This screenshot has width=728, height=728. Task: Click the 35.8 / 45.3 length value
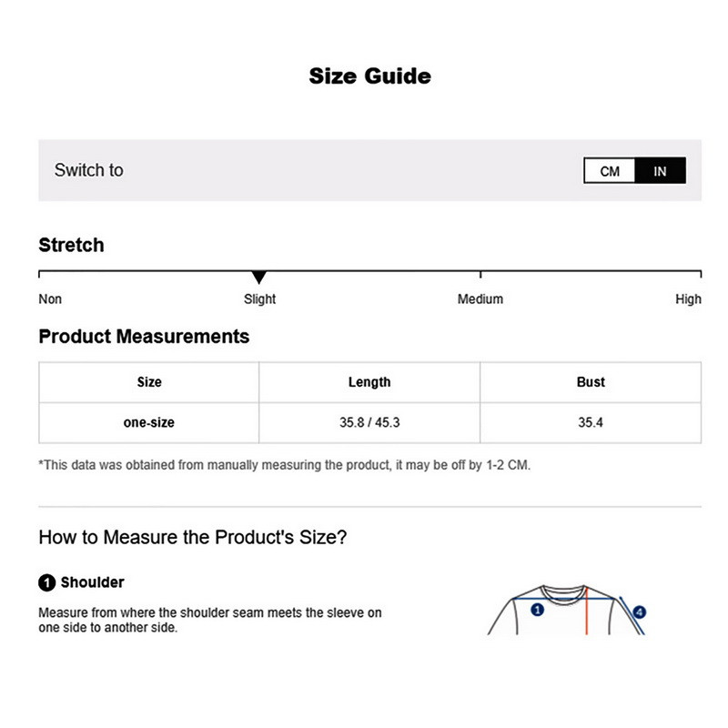369,423
